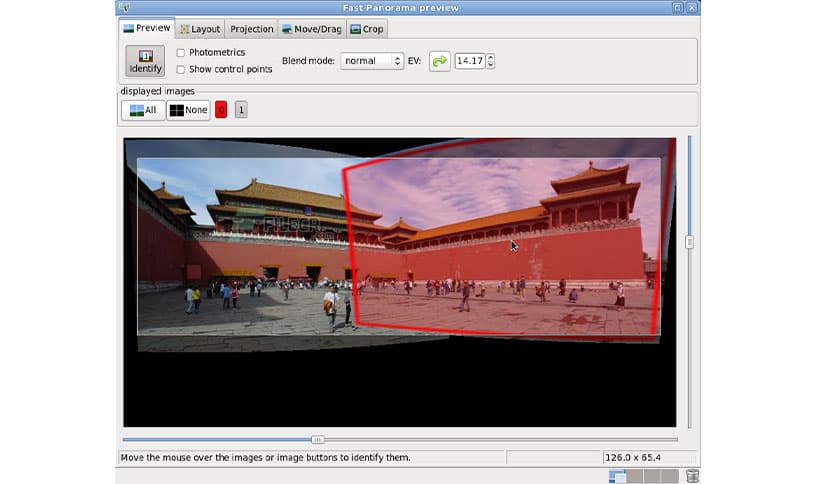The width and height of the screenshot is (836, 484).
Task: Open the Blend mode dropdown
Action: [372, 61]
